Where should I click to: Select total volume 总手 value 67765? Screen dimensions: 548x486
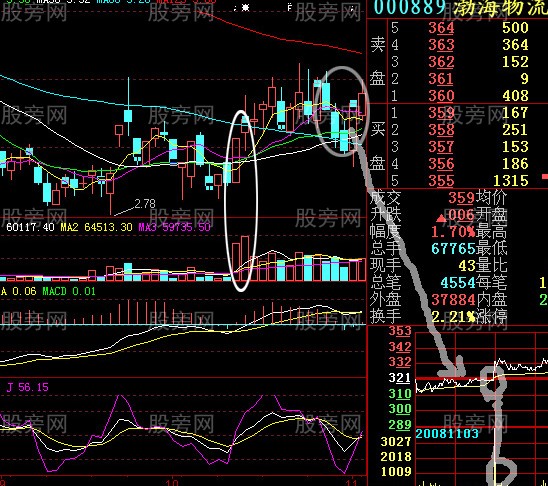click(x=453, y=249)
